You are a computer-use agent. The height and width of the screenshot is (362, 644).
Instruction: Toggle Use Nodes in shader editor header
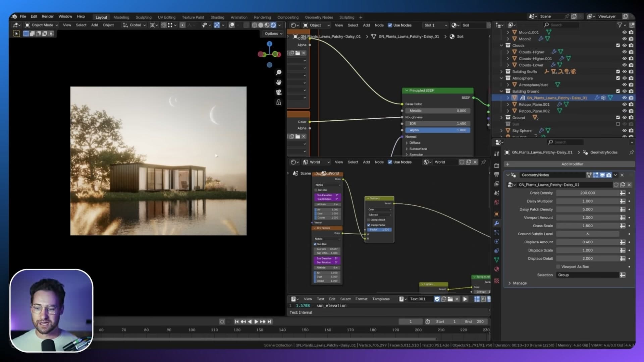390,25
